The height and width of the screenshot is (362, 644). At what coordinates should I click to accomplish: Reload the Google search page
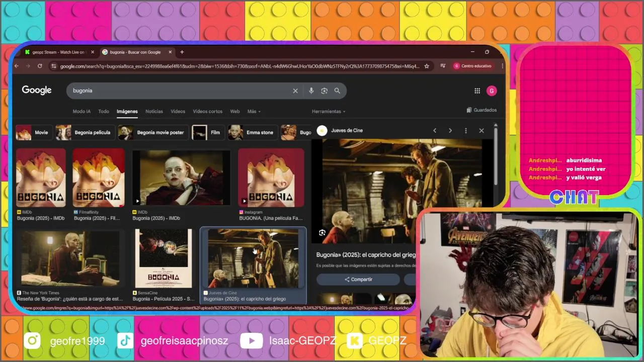tap(40, 66)
